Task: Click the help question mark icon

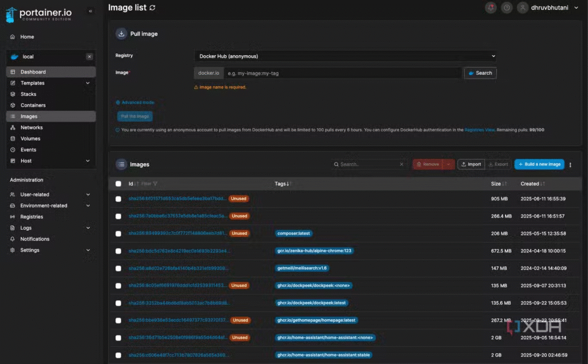Action: 506,7
